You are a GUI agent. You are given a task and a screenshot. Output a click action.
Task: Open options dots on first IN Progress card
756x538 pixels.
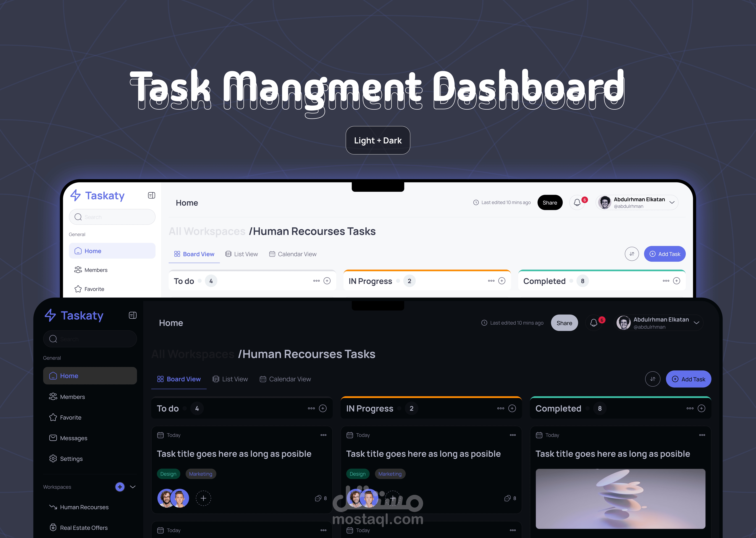513,435
